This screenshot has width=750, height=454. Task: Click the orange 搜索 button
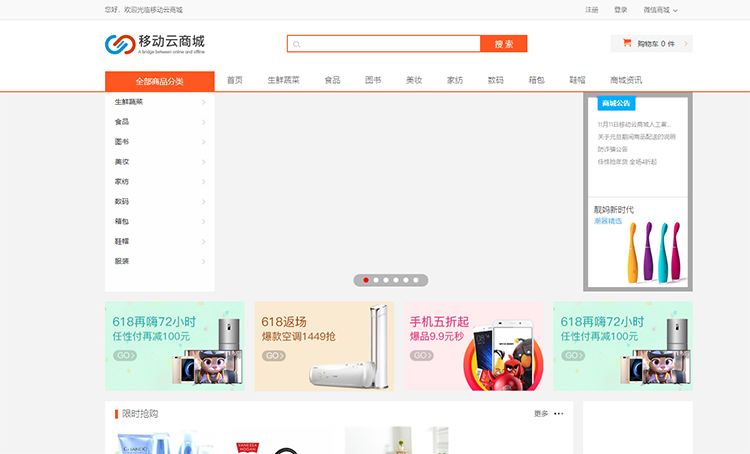pos(504,44)
